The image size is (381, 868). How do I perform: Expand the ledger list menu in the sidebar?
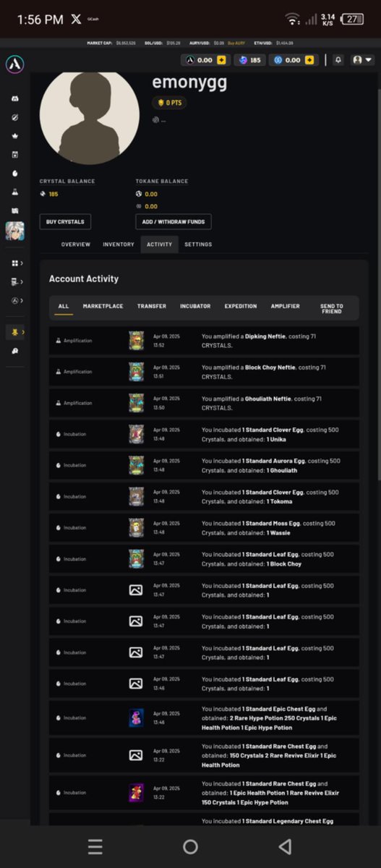pyautogui.click(x=17, y=281)
